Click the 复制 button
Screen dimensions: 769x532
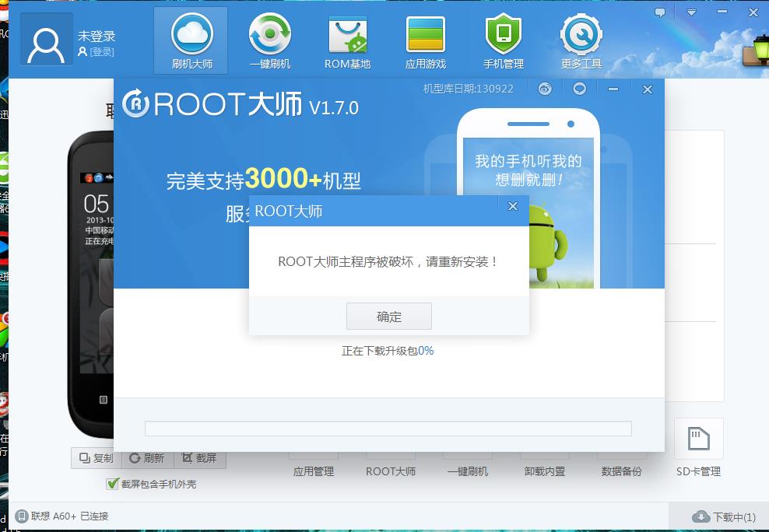click(x=97, y=458)
